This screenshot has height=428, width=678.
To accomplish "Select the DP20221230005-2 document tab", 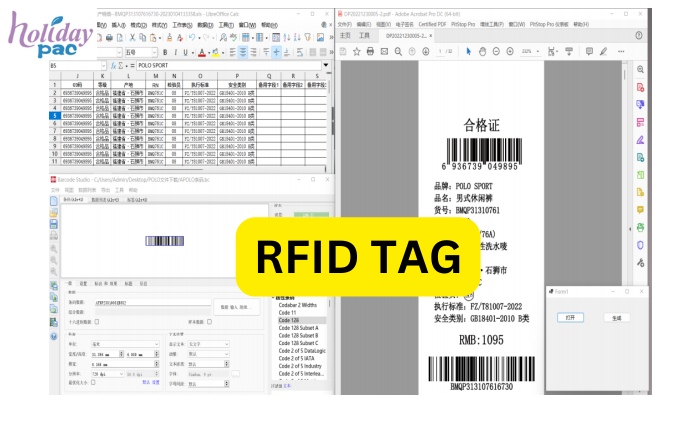I will click(406, 35).
